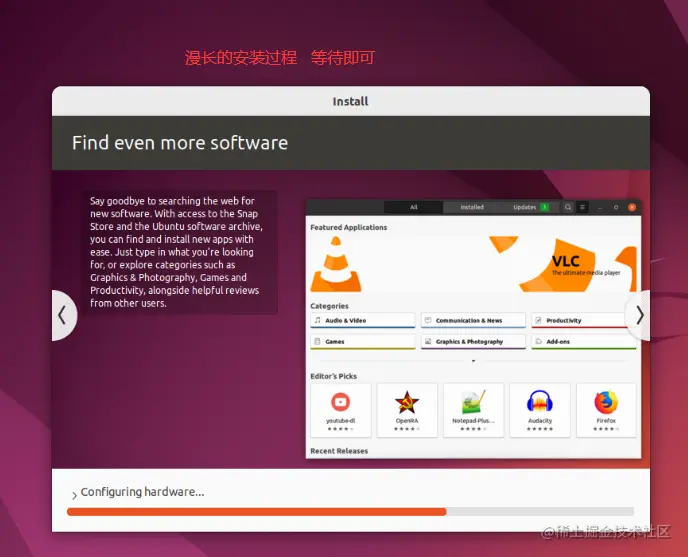
Task: Switch to the Installed tab
Action: (472, 207)
